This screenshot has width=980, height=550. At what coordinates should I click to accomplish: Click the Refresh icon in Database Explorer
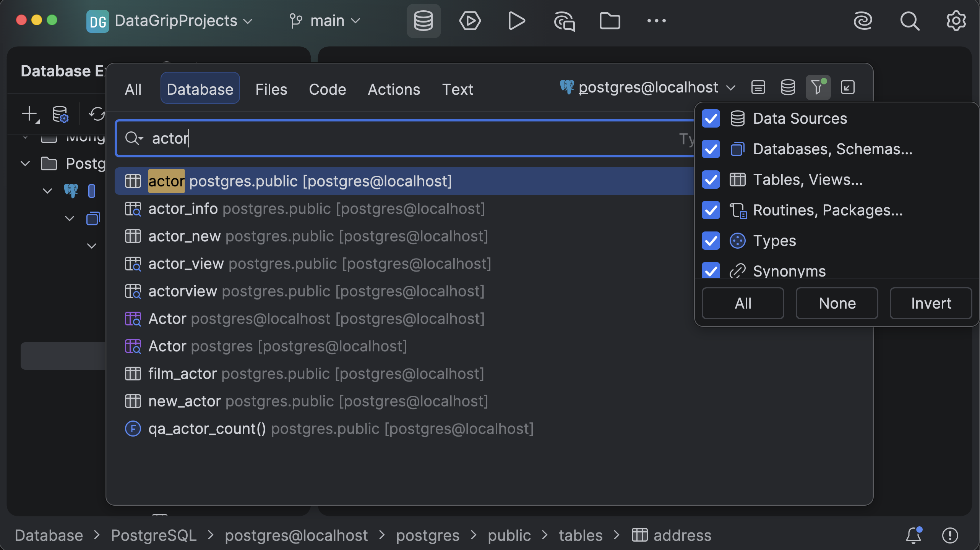click(97, 114)
